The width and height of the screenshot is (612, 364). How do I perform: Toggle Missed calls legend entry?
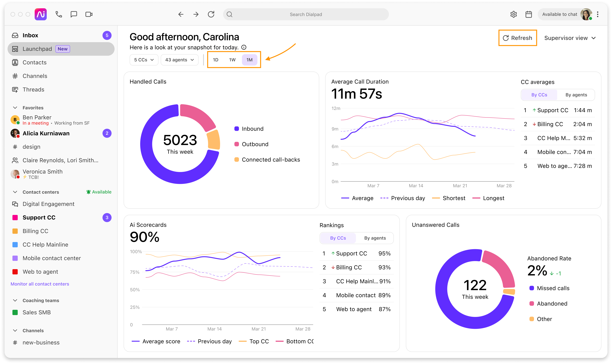(x=549, y=288)
